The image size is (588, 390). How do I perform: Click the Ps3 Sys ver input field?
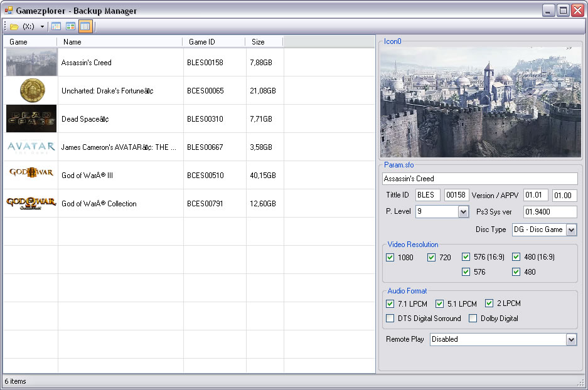coord(550,212)
